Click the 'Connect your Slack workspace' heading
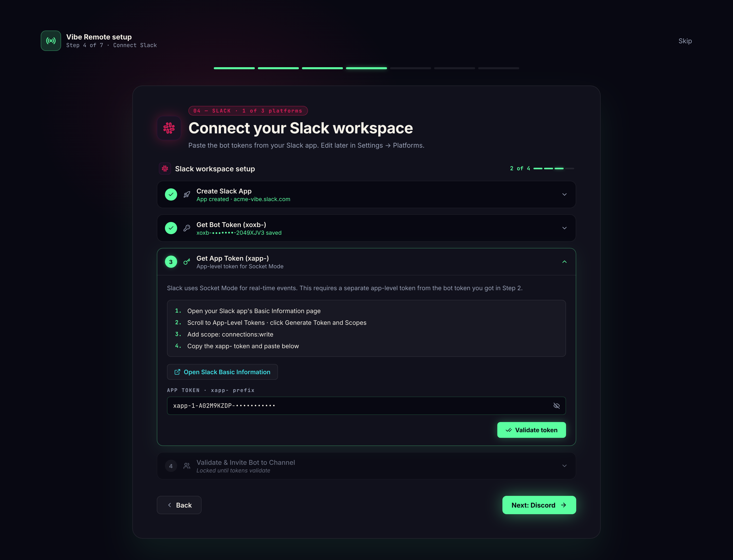The height and width of the screenshot is (560, 733). click(x=301, y=128)
